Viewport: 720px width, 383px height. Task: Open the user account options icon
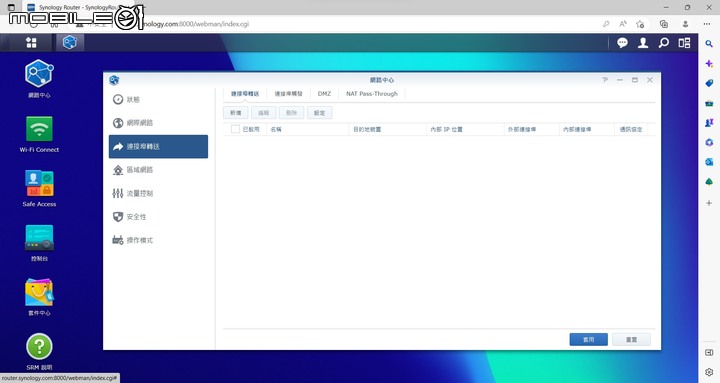point(643,43)
